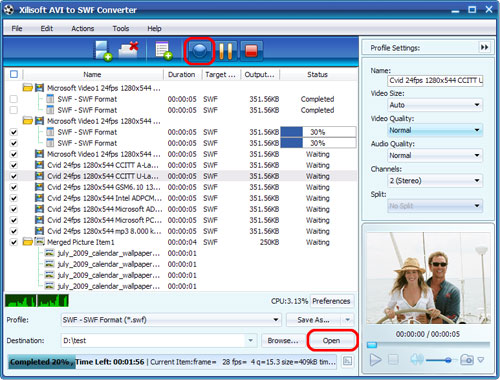Click the Add Profile toolbar icon
Screen dimensions: 500x380
pos(163,51)
